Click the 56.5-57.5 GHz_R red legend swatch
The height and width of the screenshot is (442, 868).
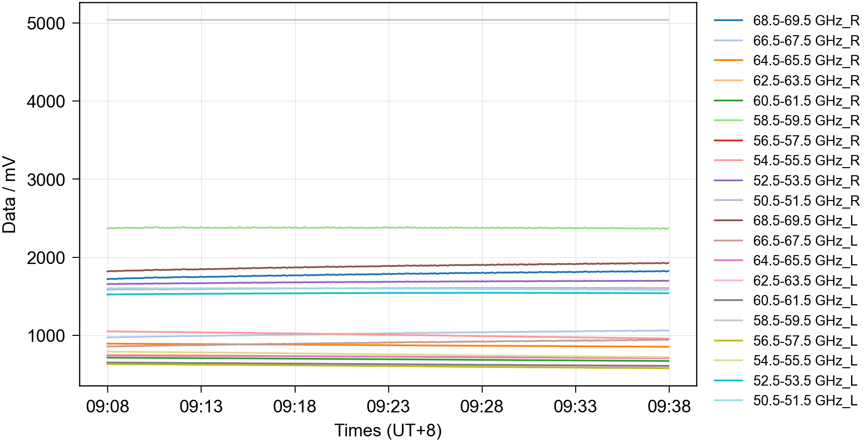click(x=728, y=140)
